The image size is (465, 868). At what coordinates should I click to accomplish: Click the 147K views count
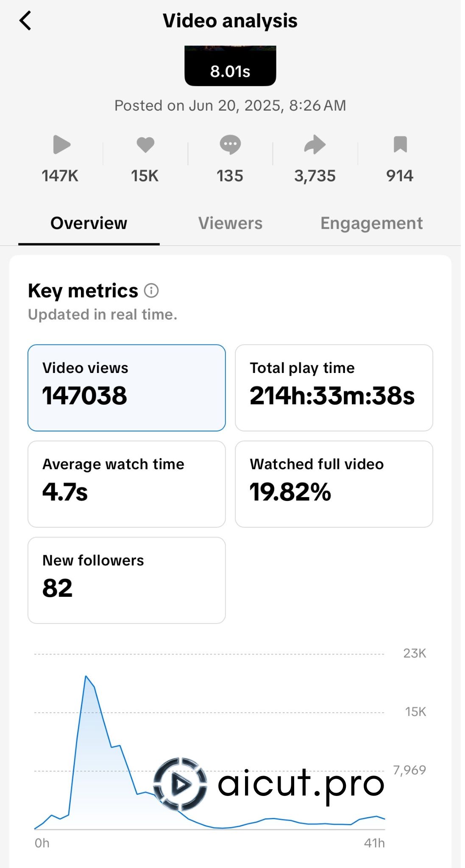[60, 176]
